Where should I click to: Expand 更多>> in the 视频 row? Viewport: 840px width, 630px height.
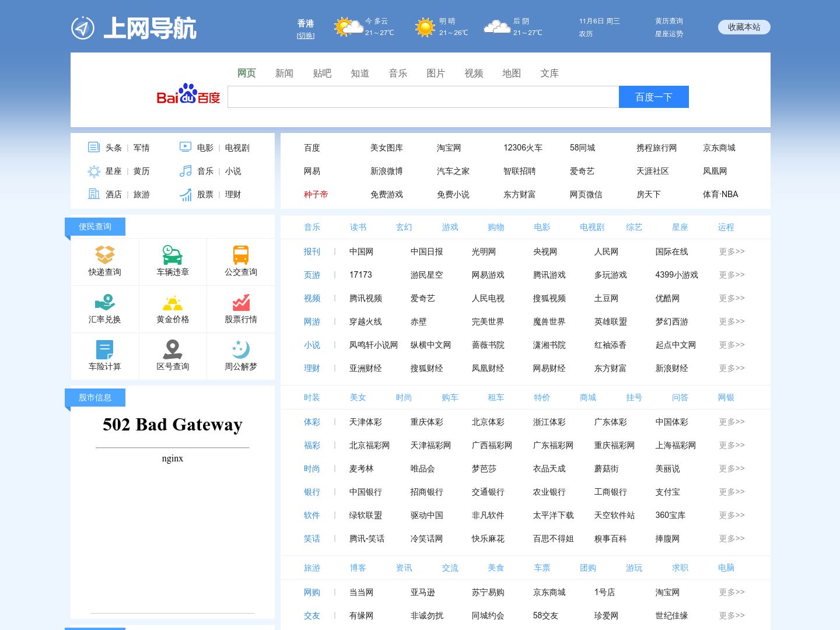[732, 298]
